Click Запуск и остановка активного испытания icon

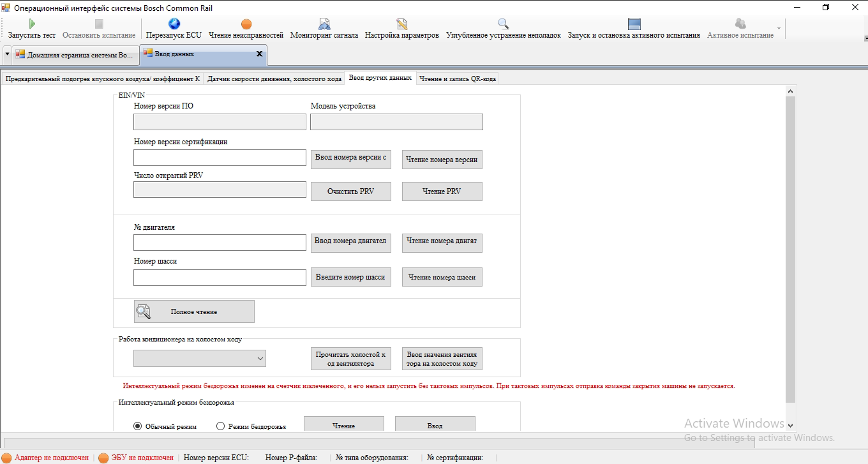pyautogui.click(x=634, y=24)
